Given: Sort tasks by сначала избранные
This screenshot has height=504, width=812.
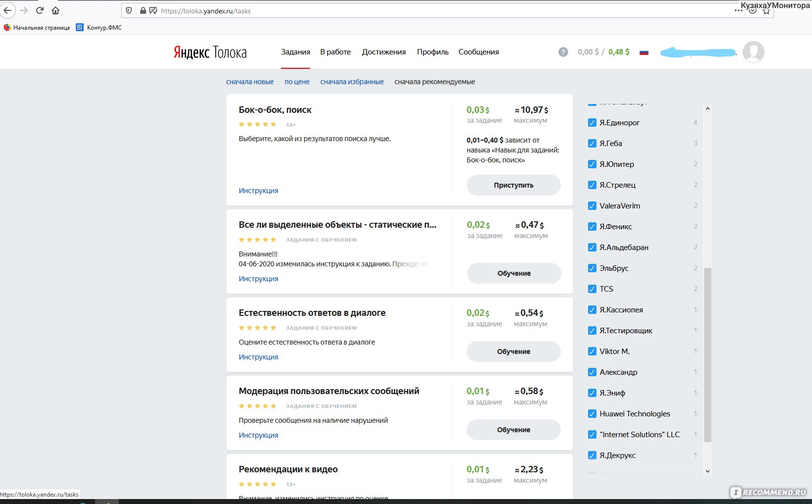Looking at the screenshot, I should pos(352,82).
